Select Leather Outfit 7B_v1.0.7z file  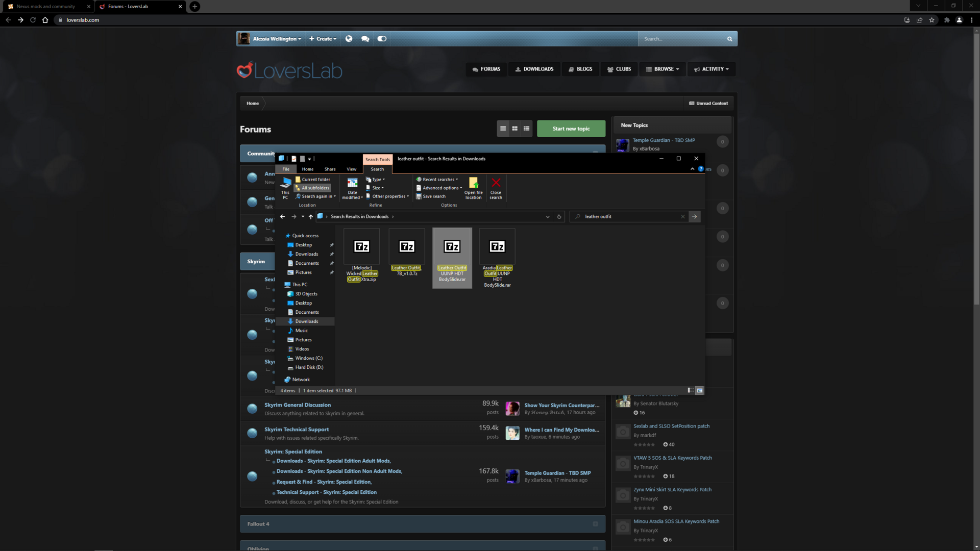(x=407, y=253)
